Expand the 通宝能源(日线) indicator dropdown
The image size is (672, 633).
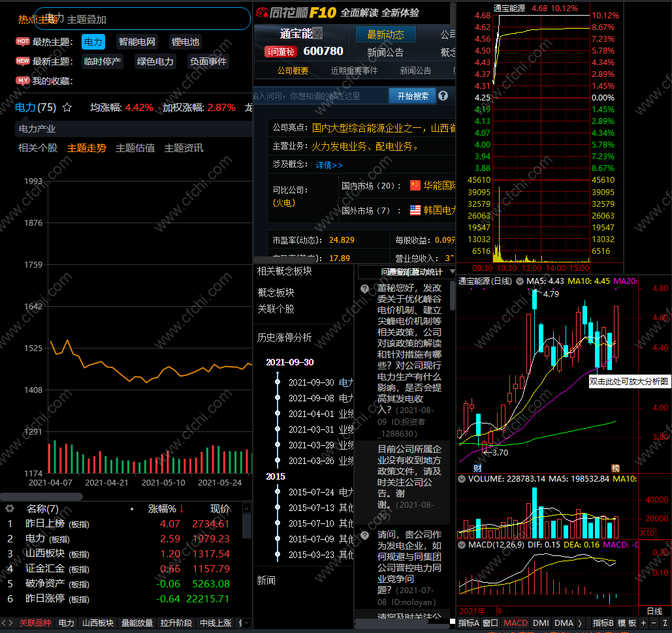coord(519,281)
